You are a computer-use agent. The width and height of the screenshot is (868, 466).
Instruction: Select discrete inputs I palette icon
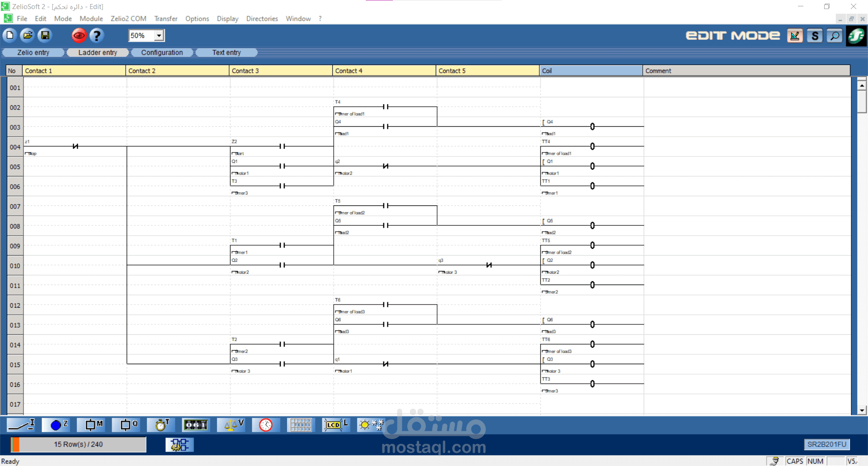tap(21, 425)
